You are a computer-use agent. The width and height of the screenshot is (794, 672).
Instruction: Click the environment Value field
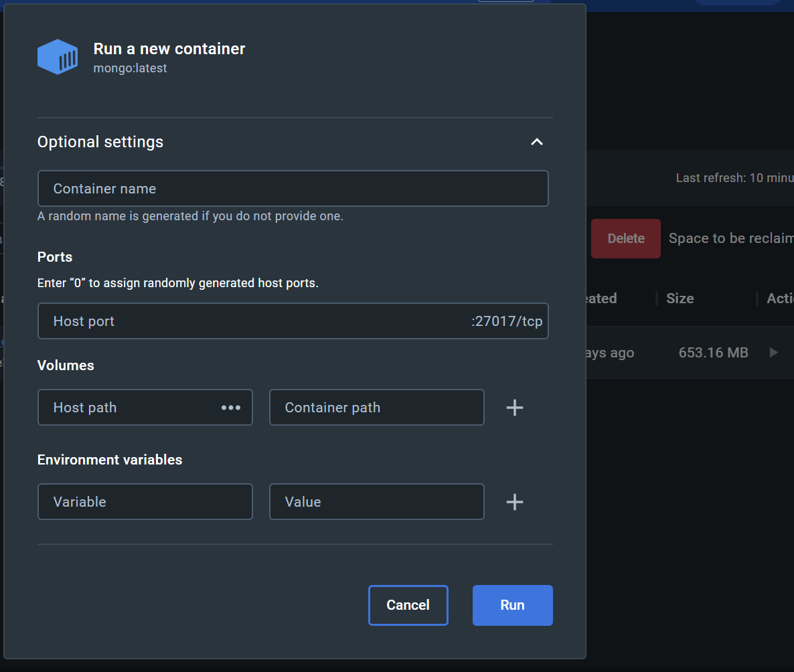tap(376, 501)
